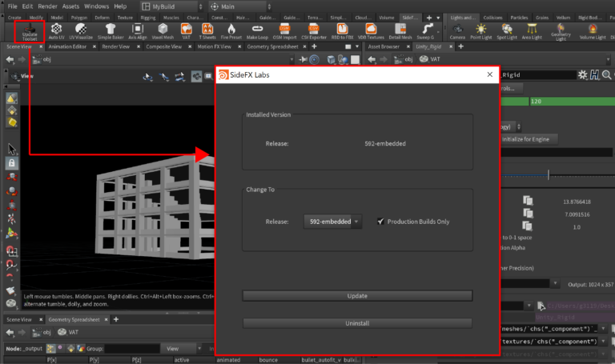Create a Volume Light
This screenshot has width=615, height=364.
pos(593,31)
